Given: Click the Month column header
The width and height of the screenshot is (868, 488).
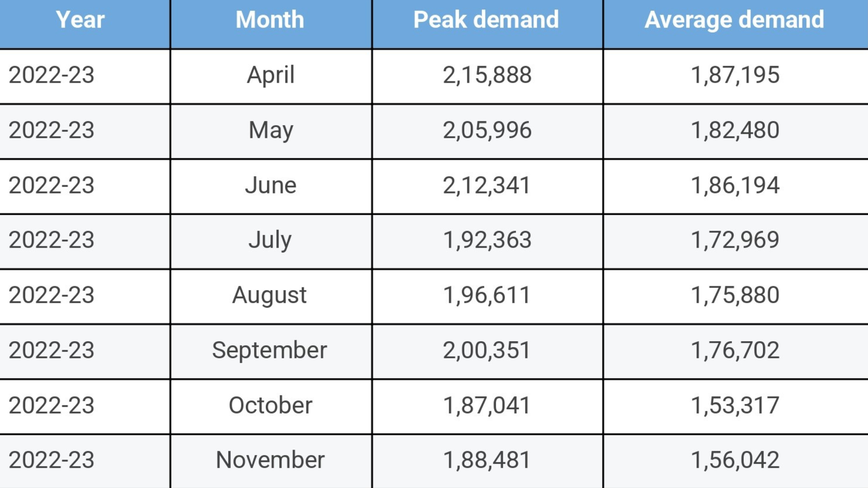Looking at the screenshot, I should 270,20.
